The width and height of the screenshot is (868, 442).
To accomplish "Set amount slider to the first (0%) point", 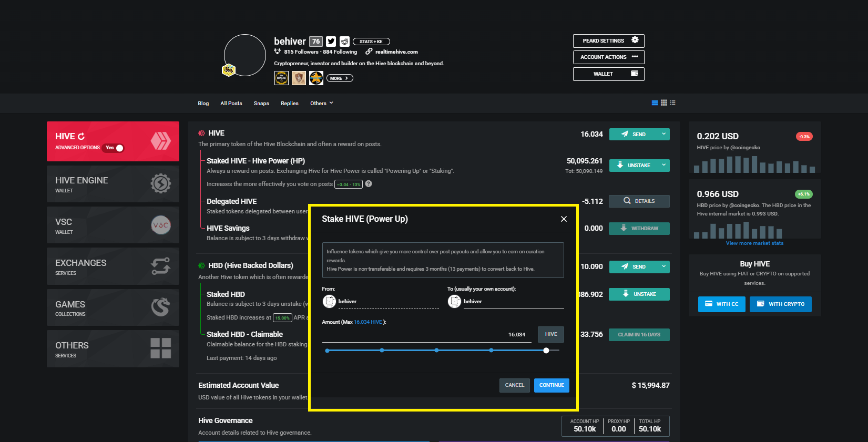I will click(x=327, y=350).
